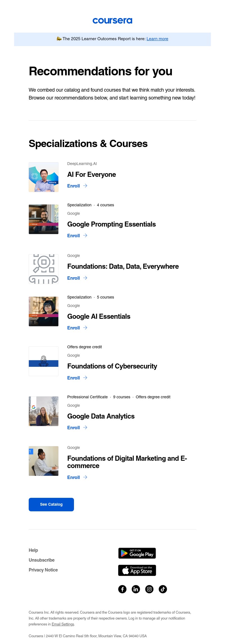Viewport: 225px width, 644px height.
Task: Click the Download on the App Store badge
Action: tap(137, 570)
